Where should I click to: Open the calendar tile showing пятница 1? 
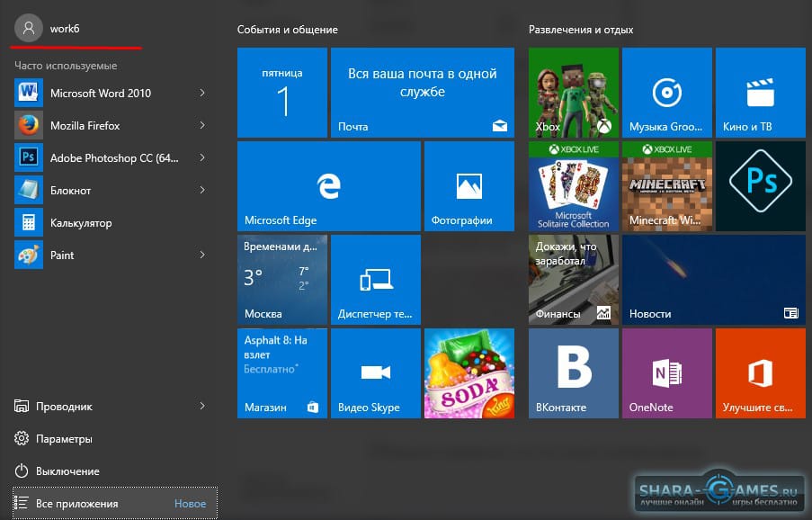coord(282,93)
